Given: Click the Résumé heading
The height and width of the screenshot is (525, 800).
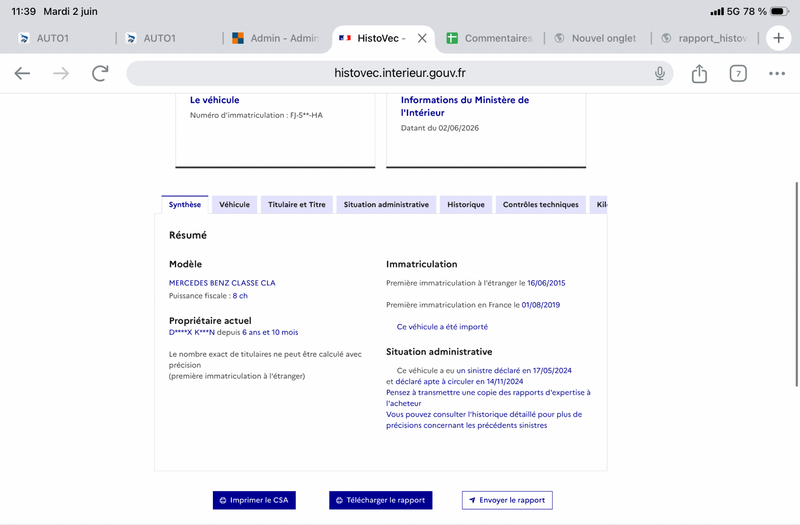Looking at the screenshot, I should point(188,235).
